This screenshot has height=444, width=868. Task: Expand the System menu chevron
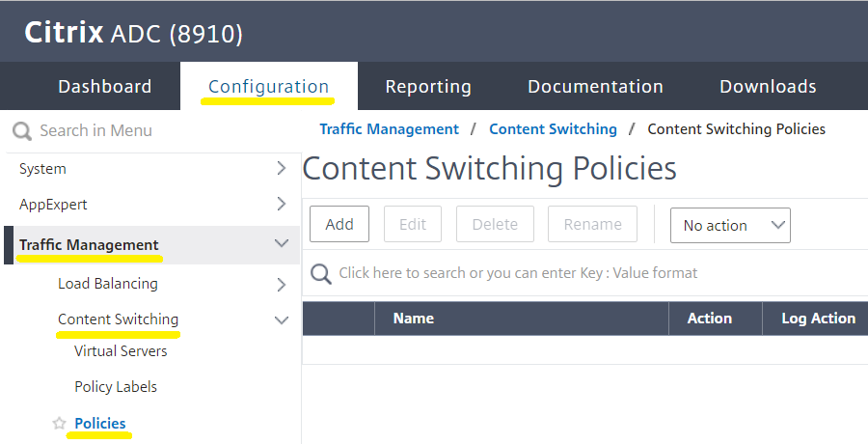282,169
